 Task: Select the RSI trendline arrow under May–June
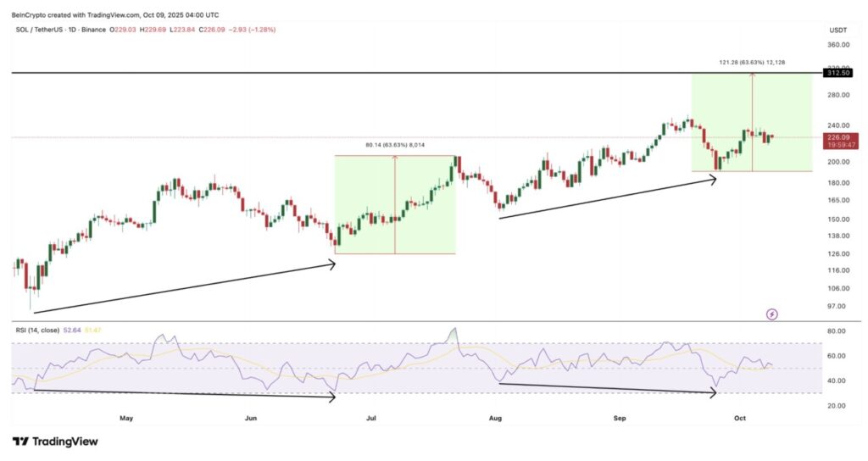point(183,392)
